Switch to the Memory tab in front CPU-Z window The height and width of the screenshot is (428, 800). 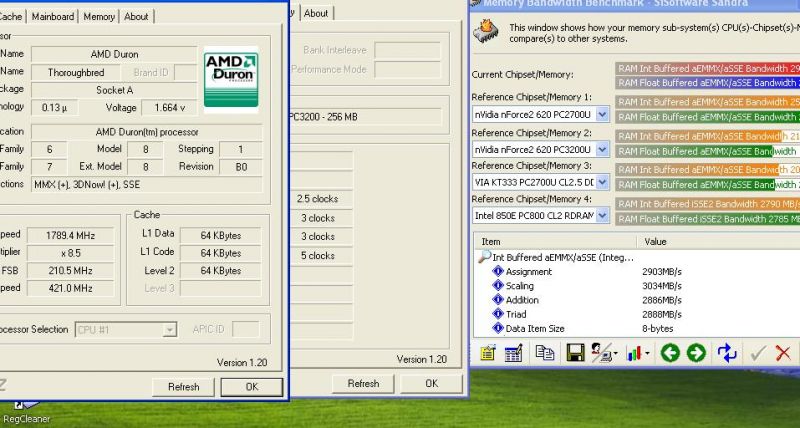click(98, 16)
